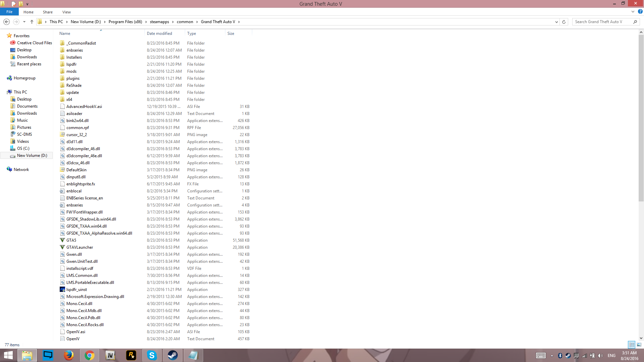The height and width of the screenshot is (362, 644).
Task: Sort files by Date modified column
Action: 159,34
